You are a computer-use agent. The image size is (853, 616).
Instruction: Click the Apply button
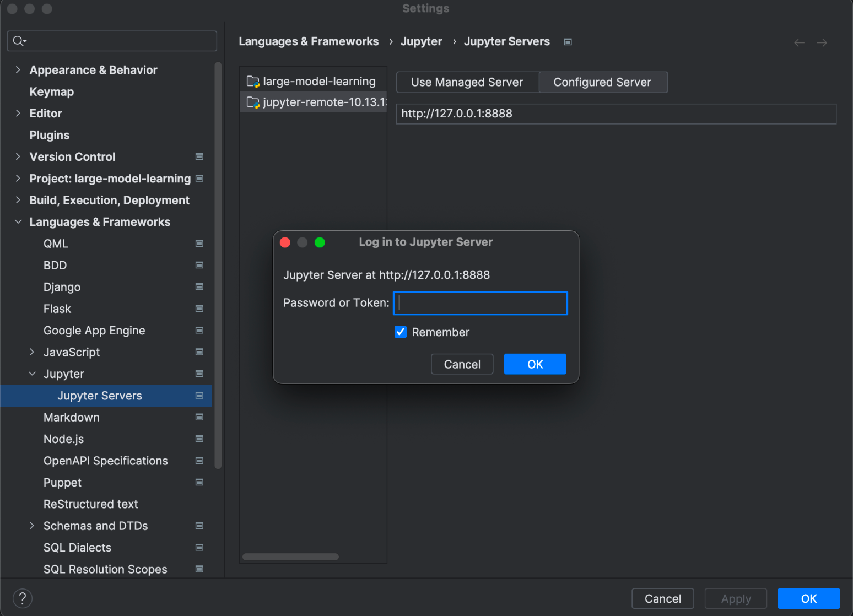(x=736, y=598)
